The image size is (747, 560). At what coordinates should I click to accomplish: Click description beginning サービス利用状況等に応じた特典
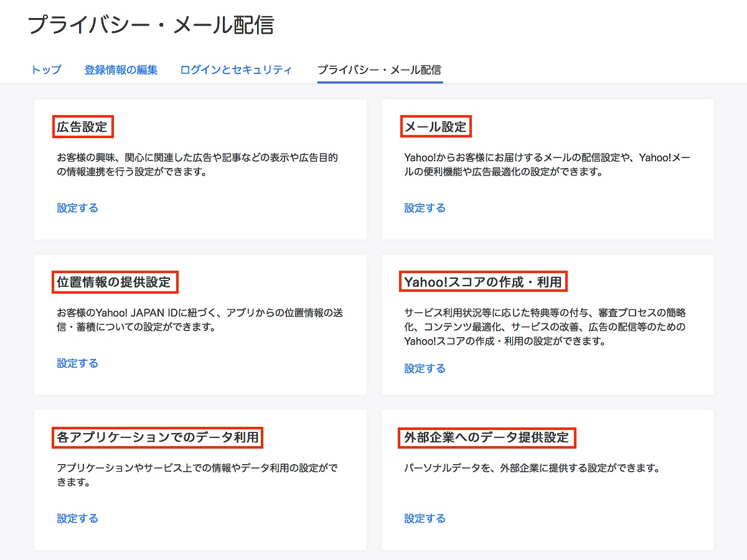click(545, 327)
